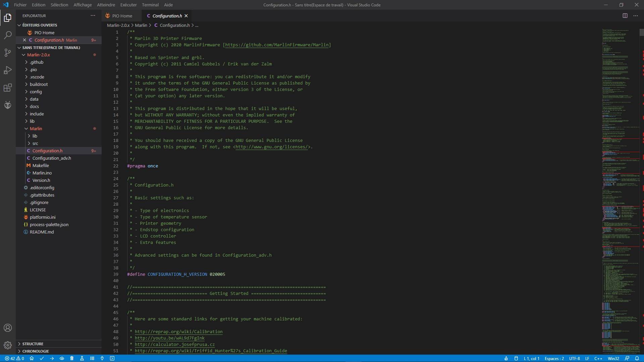Click PlatformIO Home icon in status bar
This screenshot has height=362, width=644.
click(x=32, y=358)
